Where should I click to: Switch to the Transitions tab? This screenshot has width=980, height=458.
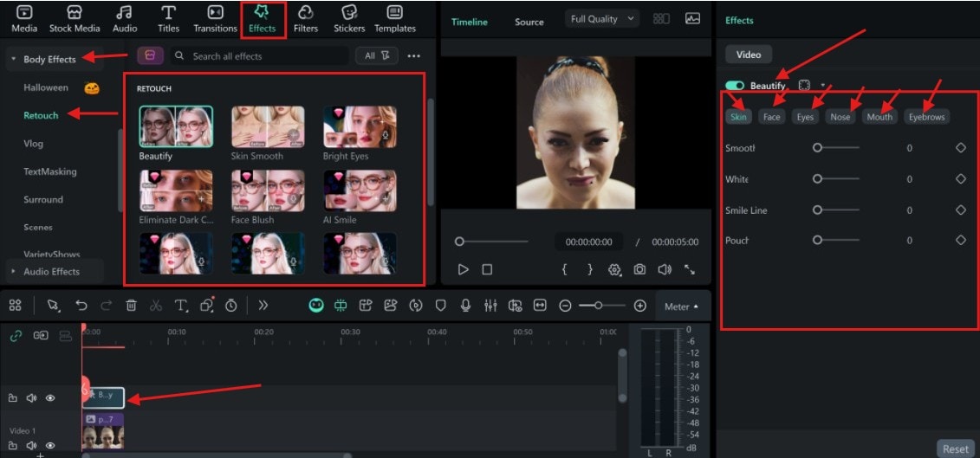(x=215, y=18)
